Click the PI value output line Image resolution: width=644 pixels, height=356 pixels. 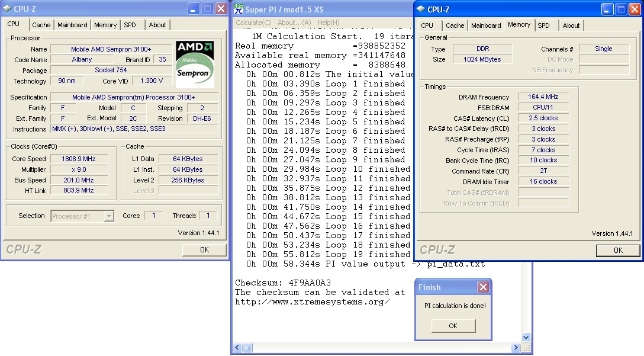[366, 264]
